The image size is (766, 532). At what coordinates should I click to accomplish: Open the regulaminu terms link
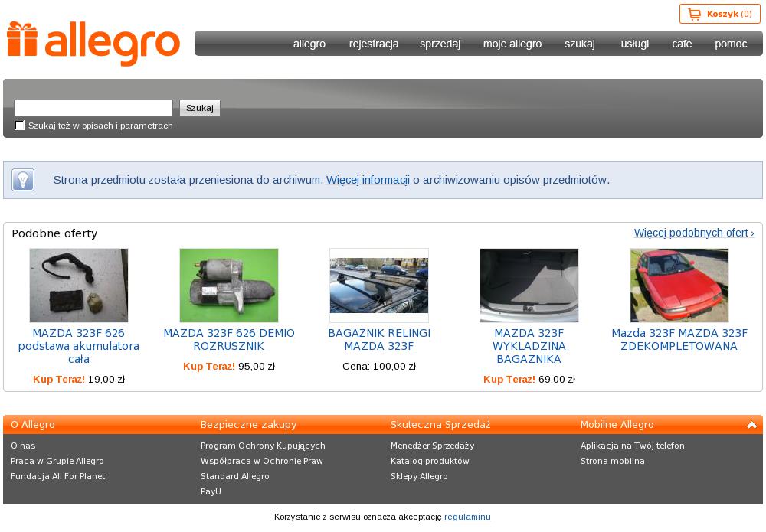tap(467, 517)
